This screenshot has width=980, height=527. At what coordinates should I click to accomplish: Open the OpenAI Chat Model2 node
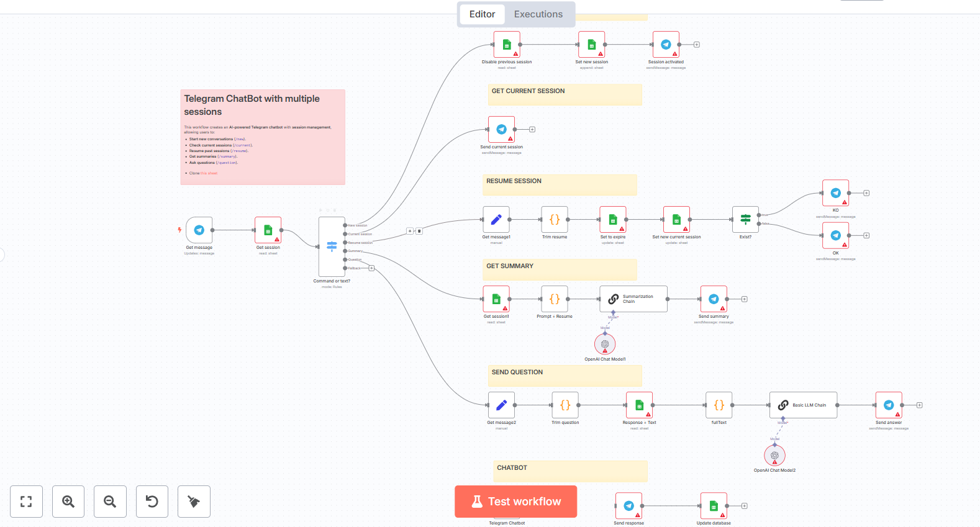click(x=774, y=455)
